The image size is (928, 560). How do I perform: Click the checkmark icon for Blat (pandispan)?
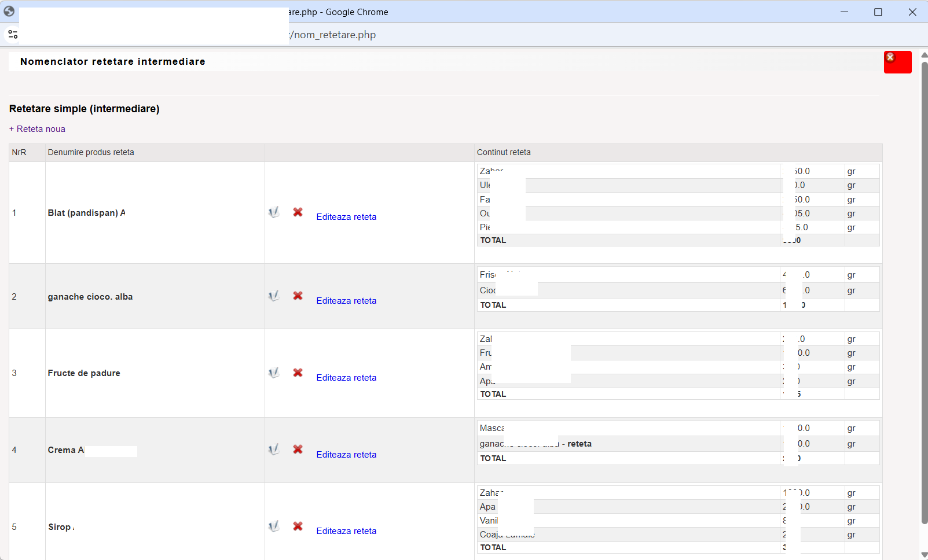274,212
